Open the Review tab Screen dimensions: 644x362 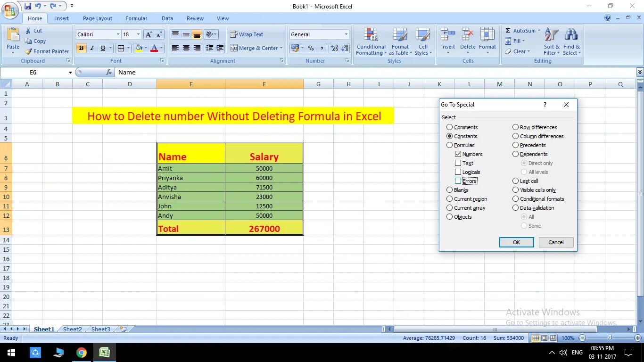coord(195,18)
